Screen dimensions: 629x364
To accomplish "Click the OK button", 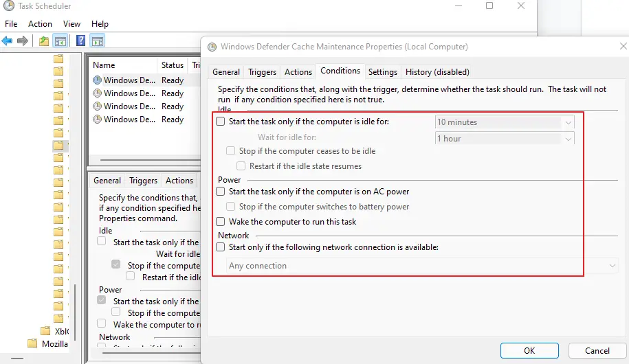I will (529, 350).
